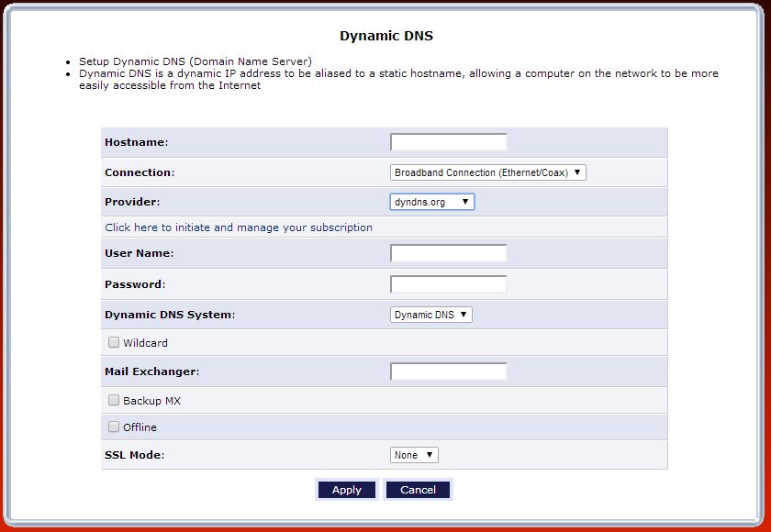Click the 'Hostname:' label
Screen dimensions: 771x532
[136, 142]
